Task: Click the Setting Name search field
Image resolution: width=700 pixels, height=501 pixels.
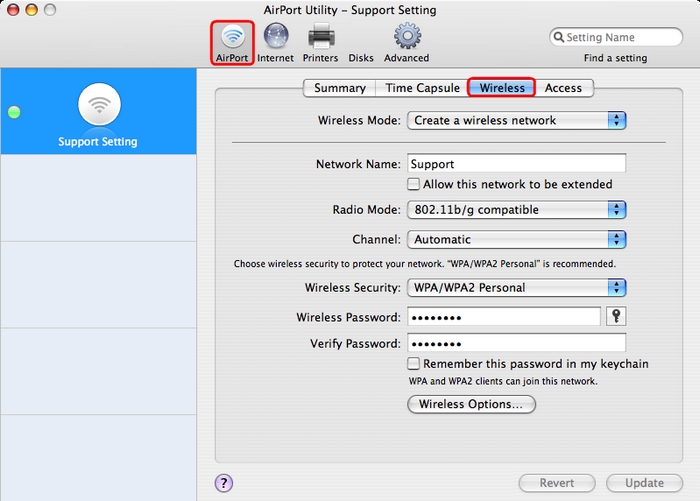Action: (616, 37)
